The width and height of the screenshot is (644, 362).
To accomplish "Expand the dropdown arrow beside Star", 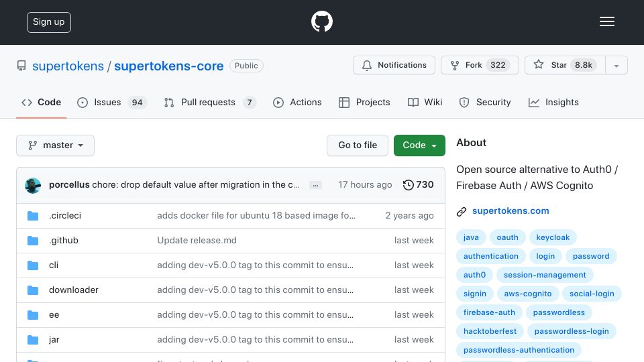I will coord(616,65).
